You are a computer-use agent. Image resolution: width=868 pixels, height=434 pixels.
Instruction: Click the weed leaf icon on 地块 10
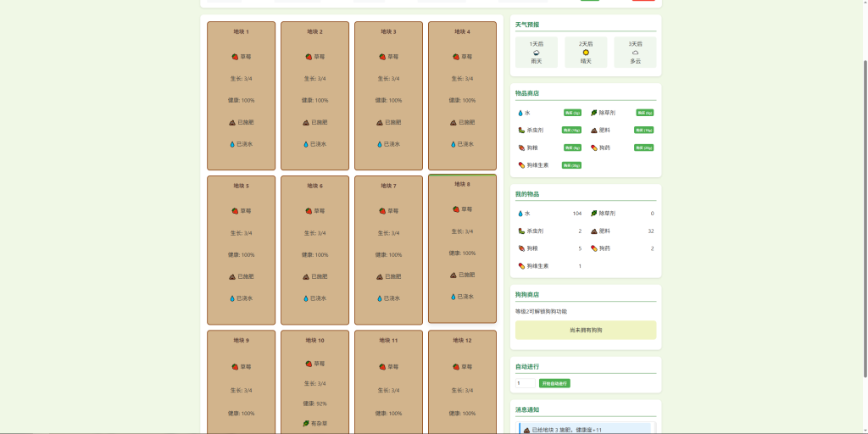pyautogui.click(x=306, y=424)
